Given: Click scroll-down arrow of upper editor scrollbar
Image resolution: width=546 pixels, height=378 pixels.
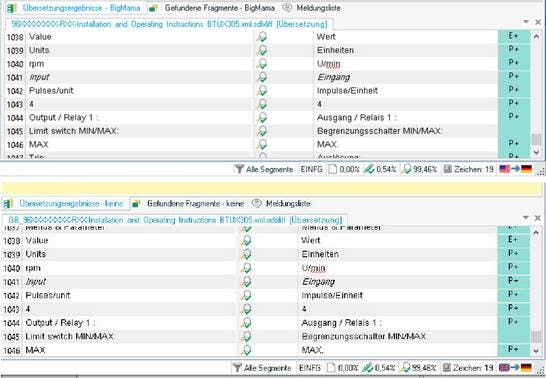Looking at the screenshot, I should point(536,152).
